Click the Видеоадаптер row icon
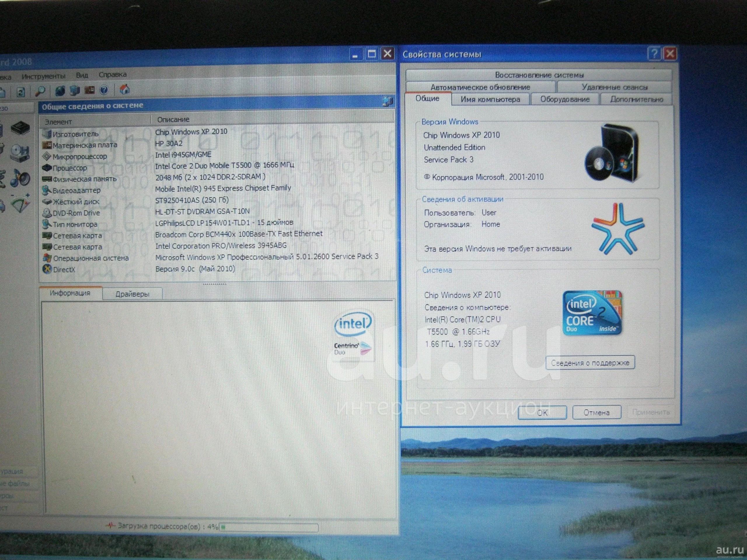This screenshot has width=747, height=560. point(47,190)
